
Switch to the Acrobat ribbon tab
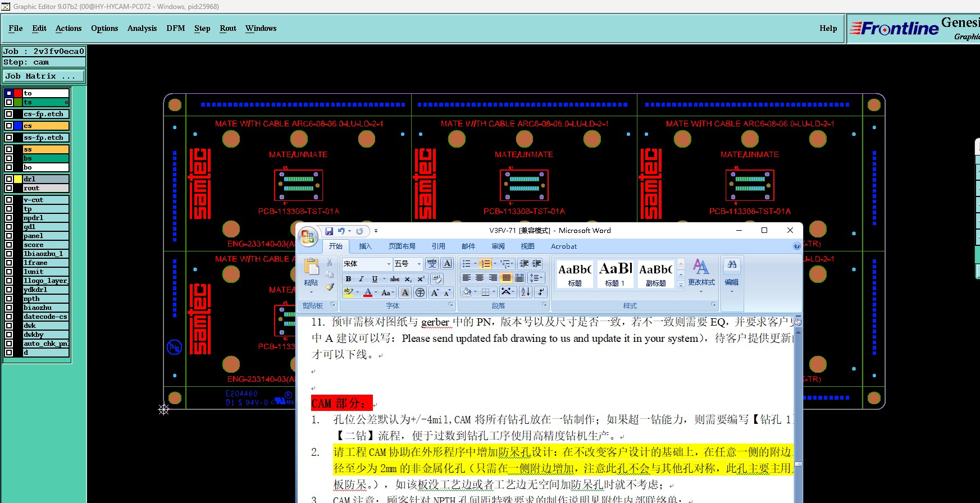tap(564, 246)
